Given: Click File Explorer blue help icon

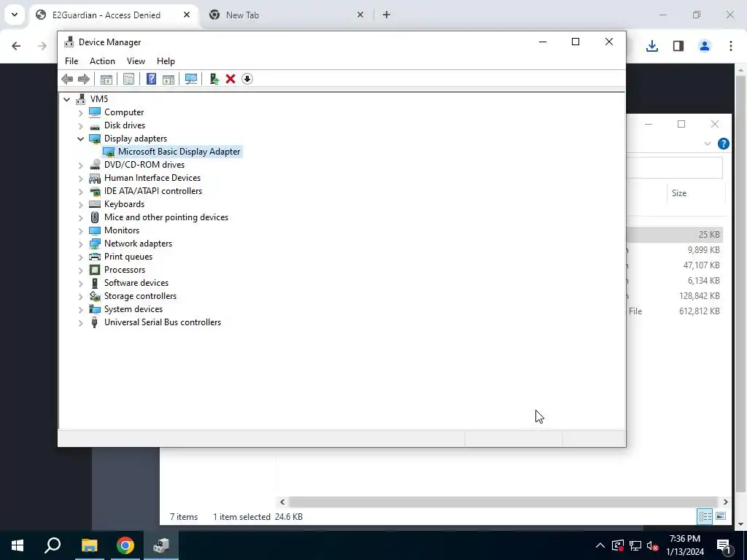Looking at the screenshot, I should tap(723, 144).
